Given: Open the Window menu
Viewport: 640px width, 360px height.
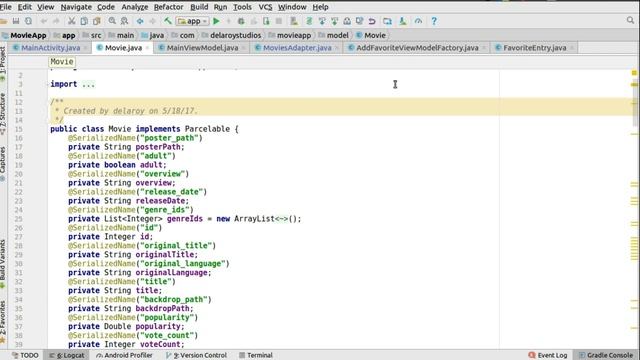Looking at the screenshot, I should click(292, 7).
